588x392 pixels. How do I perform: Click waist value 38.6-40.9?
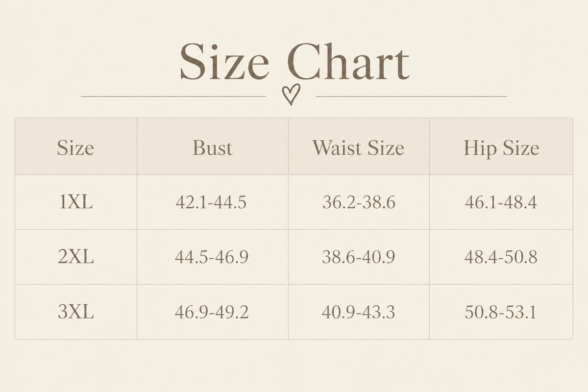pyautogui.click(x=359, y=257)
